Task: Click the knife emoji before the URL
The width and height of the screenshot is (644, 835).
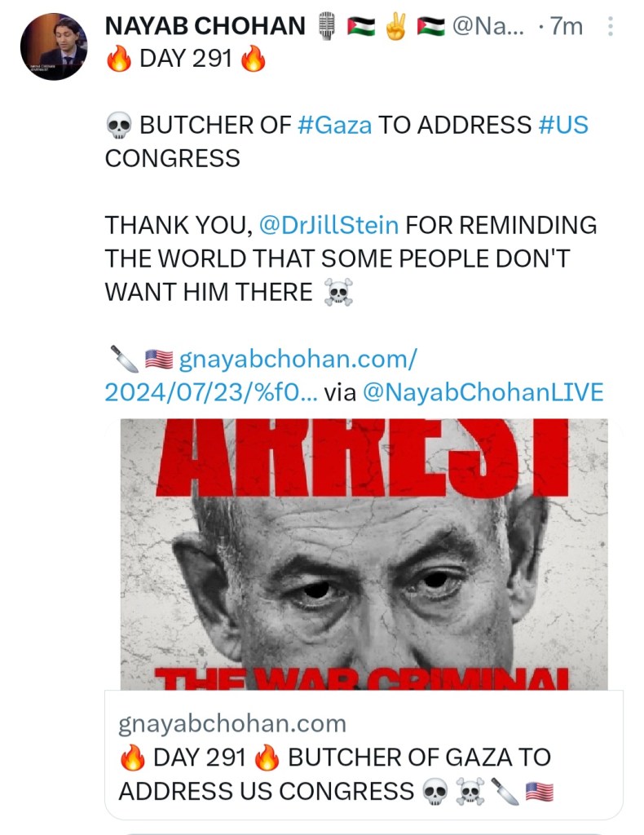Action: tap(124, 359)
